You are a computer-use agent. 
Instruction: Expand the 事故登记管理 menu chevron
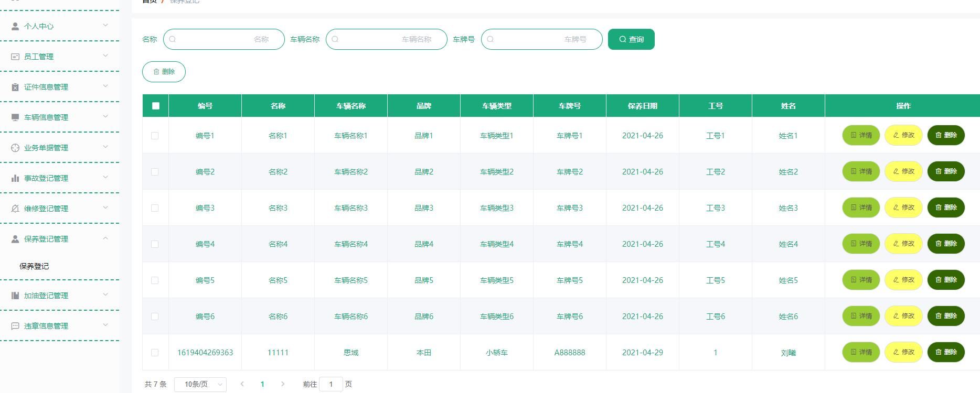pyautogui.click(x=105, y=177)
